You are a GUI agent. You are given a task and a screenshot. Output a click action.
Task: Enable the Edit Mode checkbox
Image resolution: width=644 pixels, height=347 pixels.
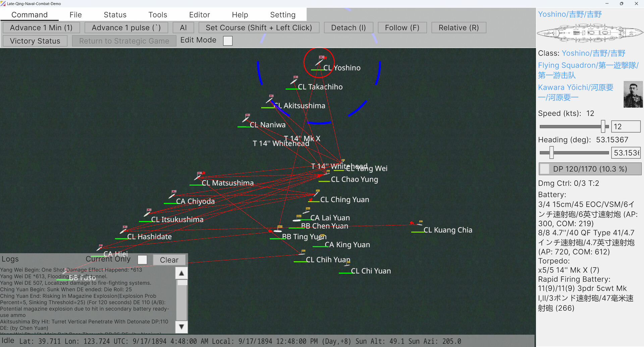(228, 41)
